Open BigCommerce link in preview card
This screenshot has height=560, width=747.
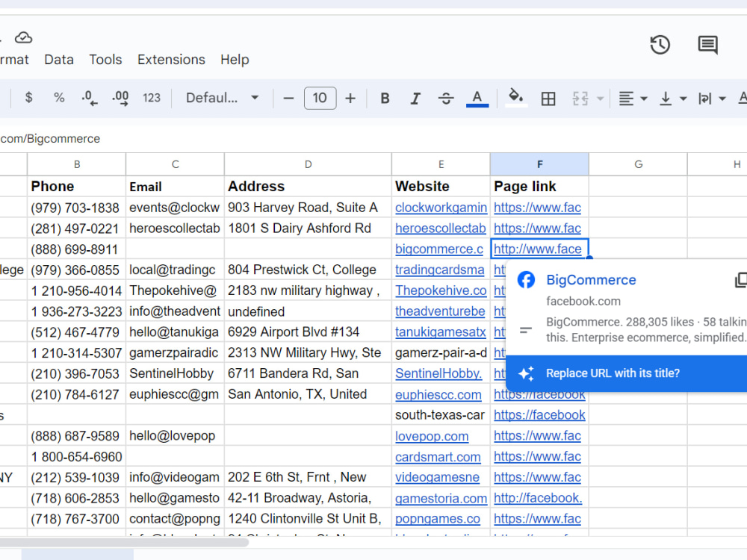591,280
